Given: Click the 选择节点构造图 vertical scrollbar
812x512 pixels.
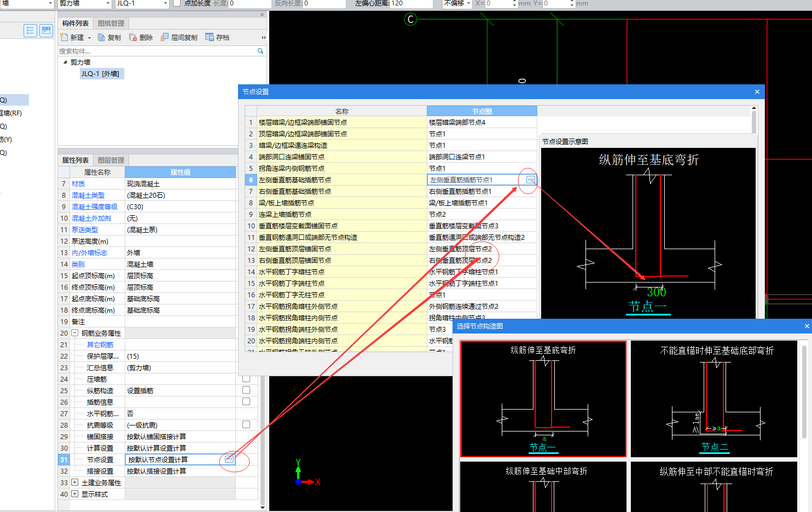Looking at the screenshot, I should (804, 392).
